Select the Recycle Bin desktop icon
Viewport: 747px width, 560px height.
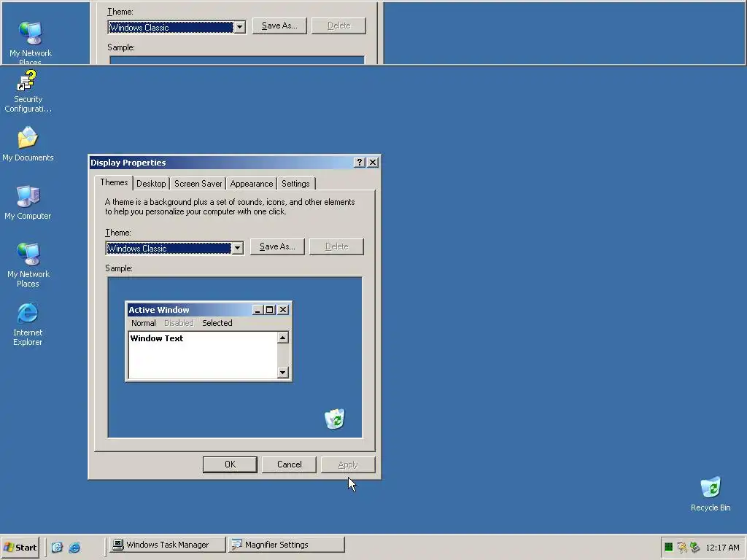pyautogui.click(x=711, y=494)
